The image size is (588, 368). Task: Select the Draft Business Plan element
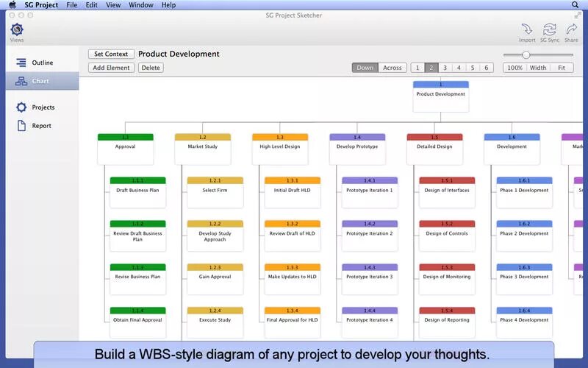coord(137,193)
